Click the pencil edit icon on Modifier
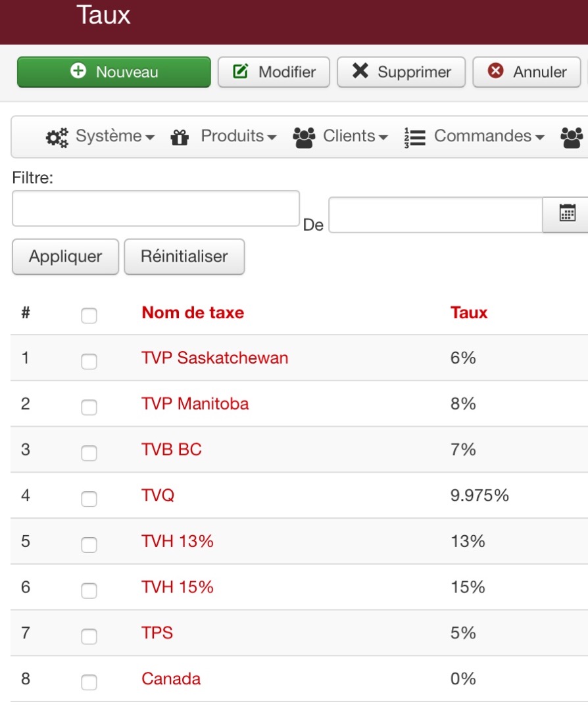 (241, 71)
